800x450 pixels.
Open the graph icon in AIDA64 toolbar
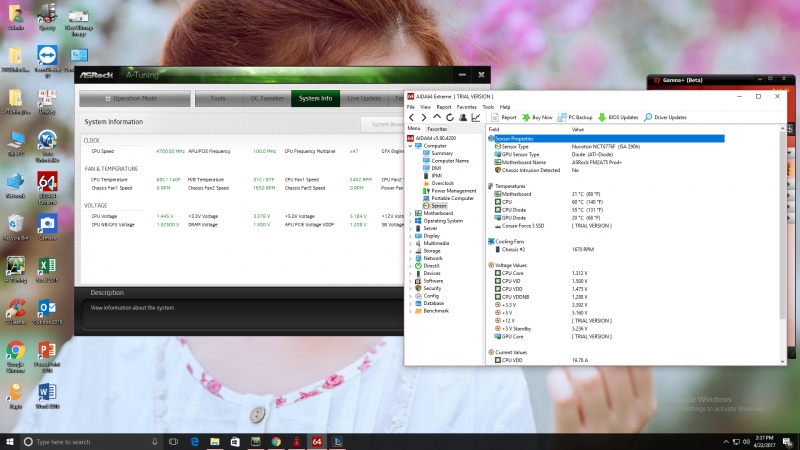475,117
